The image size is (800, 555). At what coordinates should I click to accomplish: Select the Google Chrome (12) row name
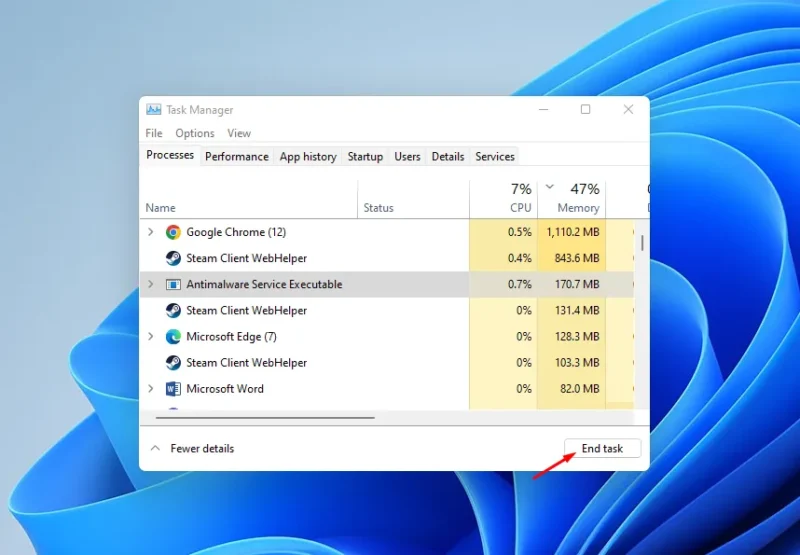click(236, 232)
